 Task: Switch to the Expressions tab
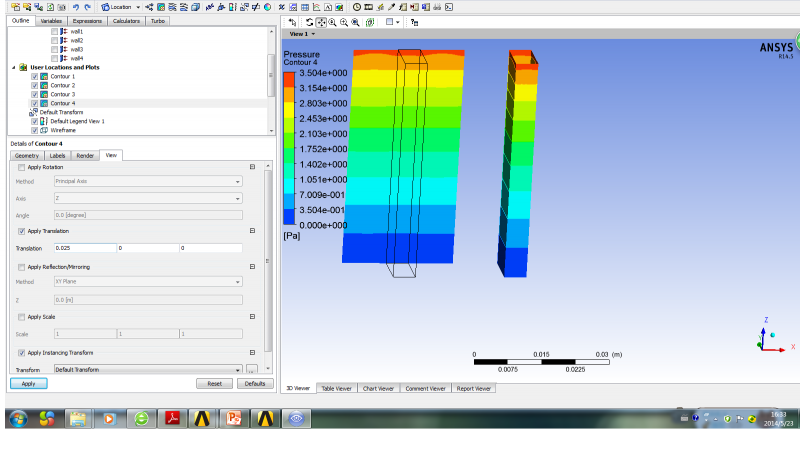coord(87,20)
